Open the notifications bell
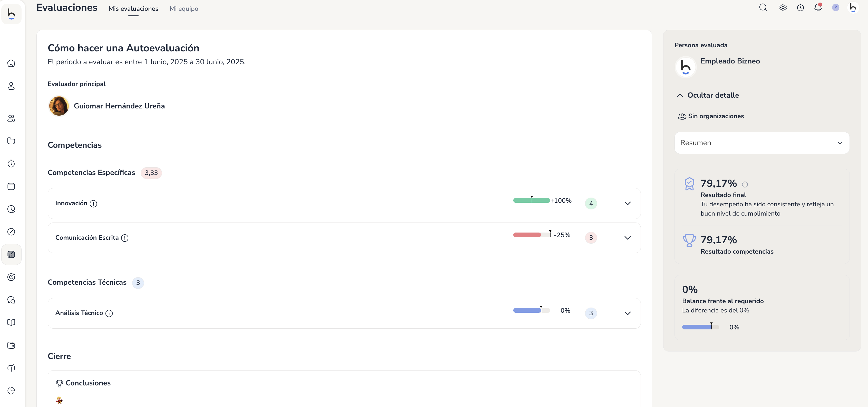This screenshot has height=407, width=868. [x=818, y=7]
